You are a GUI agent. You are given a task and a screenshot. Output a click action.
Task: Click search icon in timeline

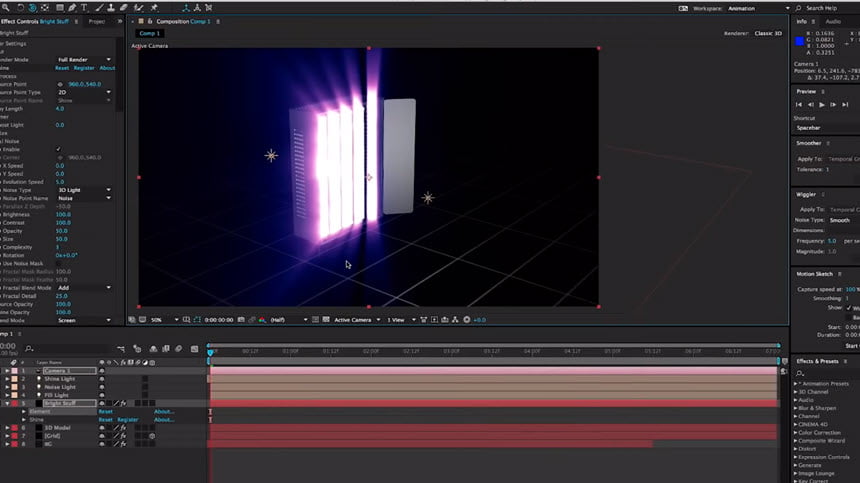29,349
